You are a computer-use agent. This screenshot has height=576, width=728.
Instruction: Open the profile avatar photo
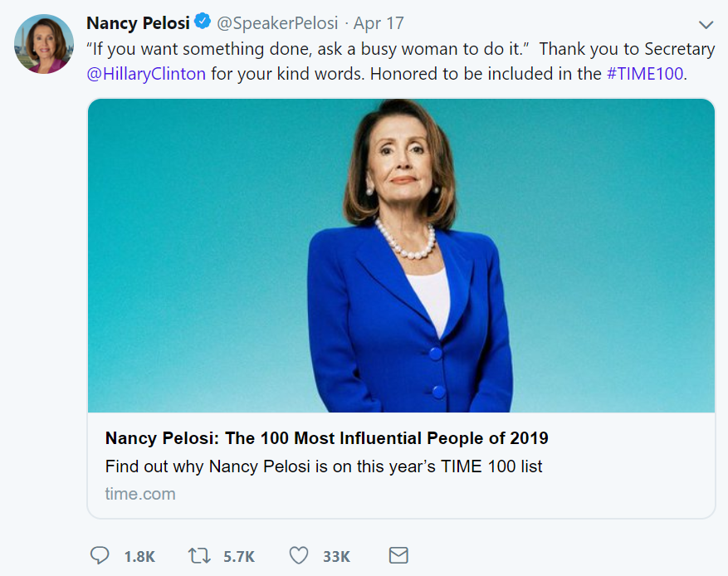[x=44, y=43]
